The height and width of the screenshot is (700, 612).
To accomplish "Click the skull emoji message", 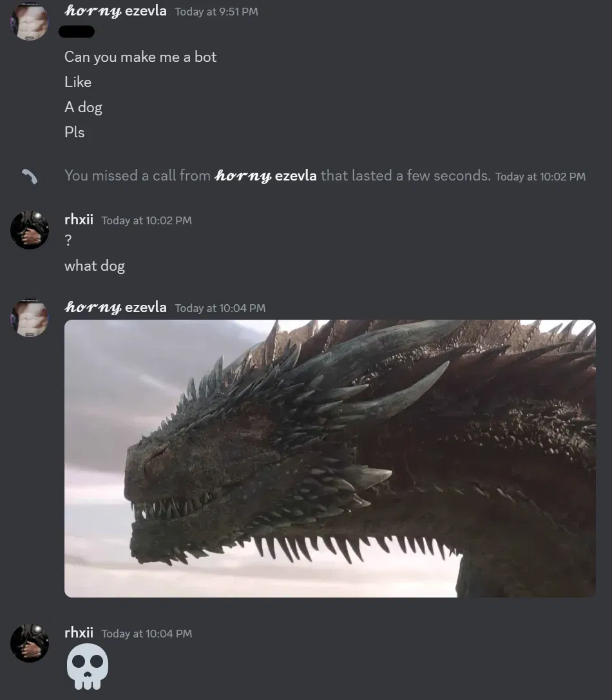I will [88, 666].
